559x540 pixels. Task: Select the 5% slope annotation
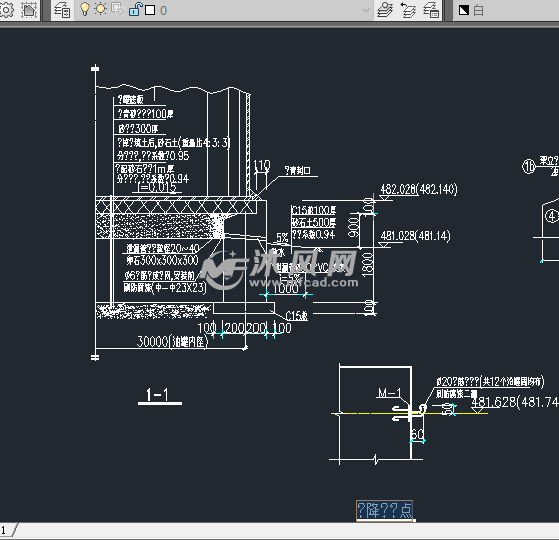pyautogui.click(x=282, y=237)
